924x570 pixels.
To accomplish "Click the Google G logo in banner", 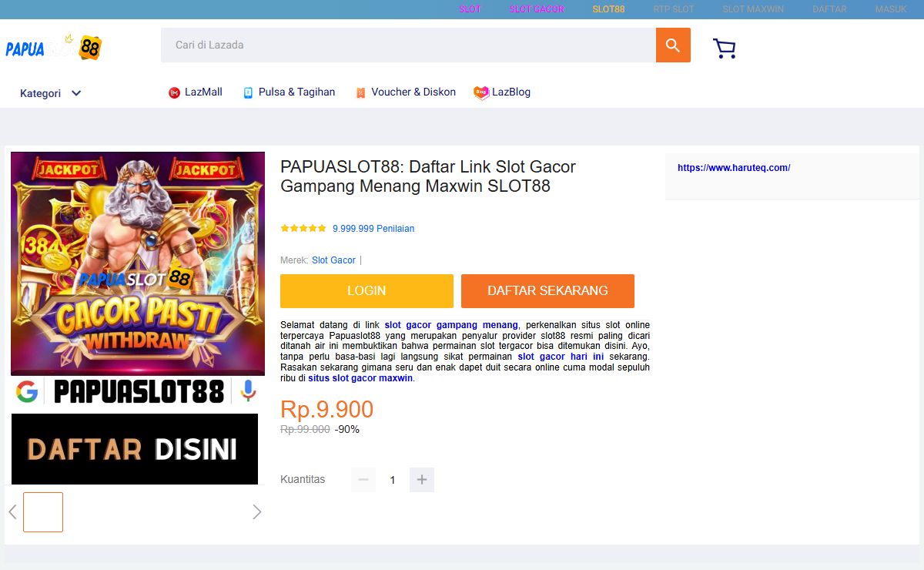I will [x=27, y=392].
